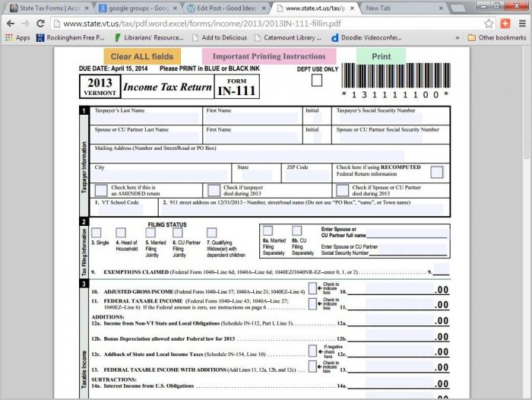The width and height of the screenshot is (532, 400).
Task: Switch to the Edit Post Good Ideas tab
Action: pos(226,8)
